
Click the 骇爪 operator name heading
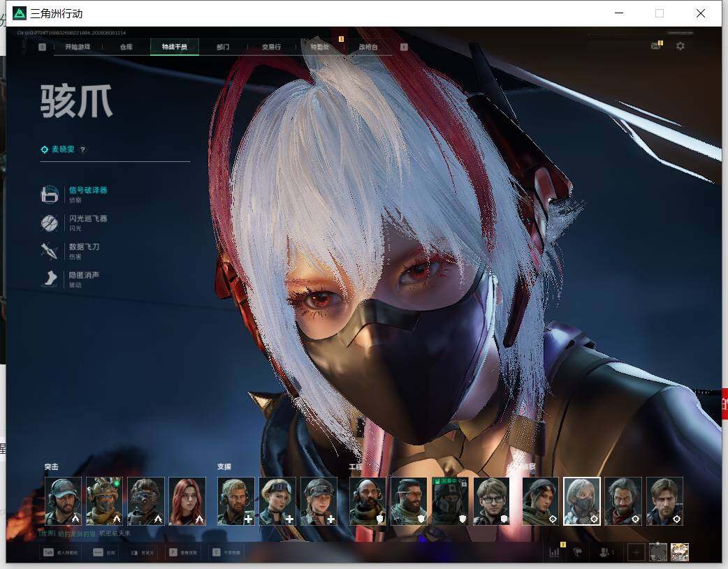[77, 101]
